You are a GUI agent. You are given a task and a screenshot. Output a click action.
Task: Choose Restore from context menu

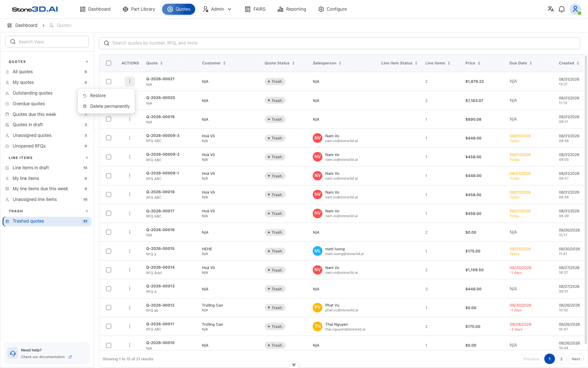[x=106, y=96]
